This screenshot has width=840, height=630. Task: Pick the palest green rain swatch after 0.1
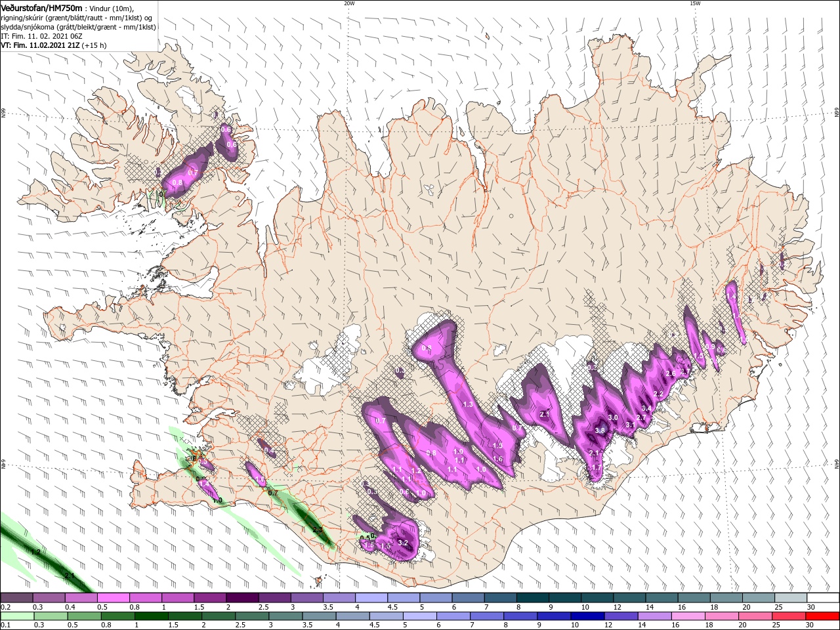(x=16, y=616)
